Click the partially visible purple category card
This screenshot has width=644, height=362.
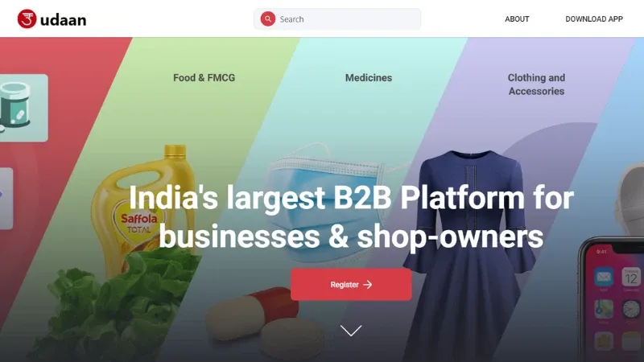click(x=6, y=198)
